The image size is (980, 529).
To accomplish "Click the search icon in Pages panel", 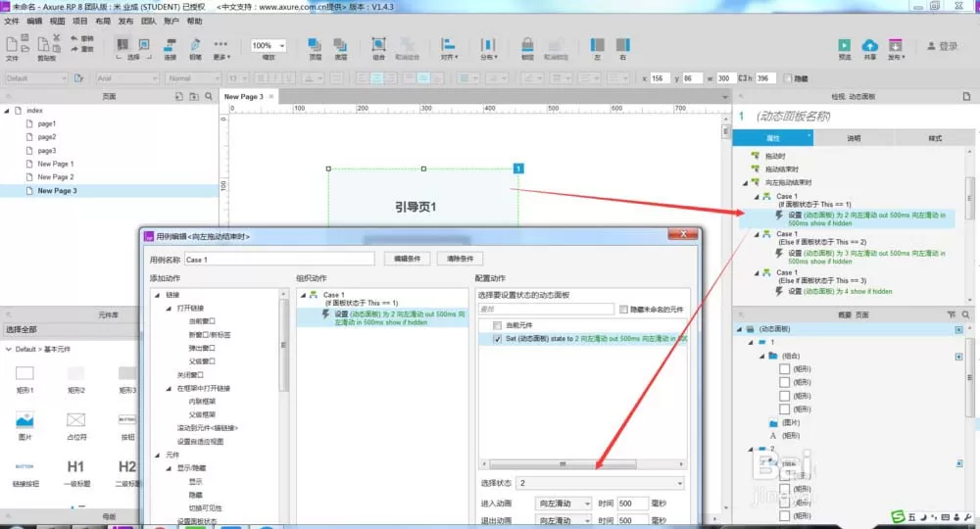I will click(x=209, y=96).
